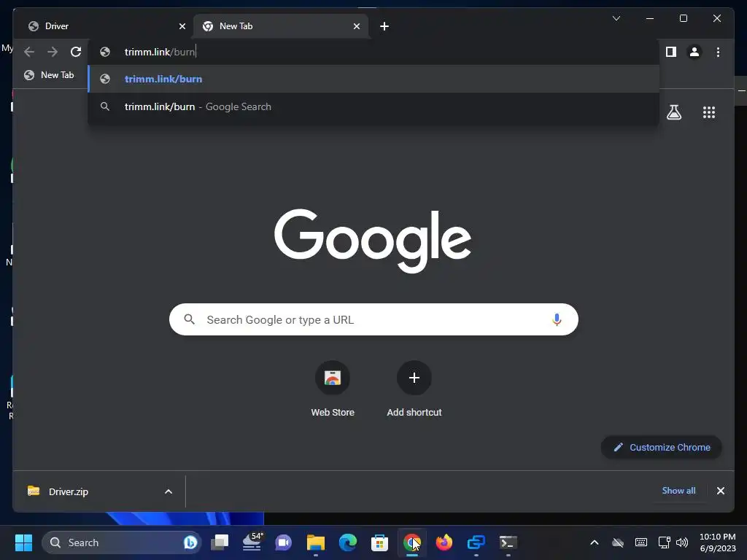
Task: Launch Firefox from taskbar
Action: click(x=444, y=542)
